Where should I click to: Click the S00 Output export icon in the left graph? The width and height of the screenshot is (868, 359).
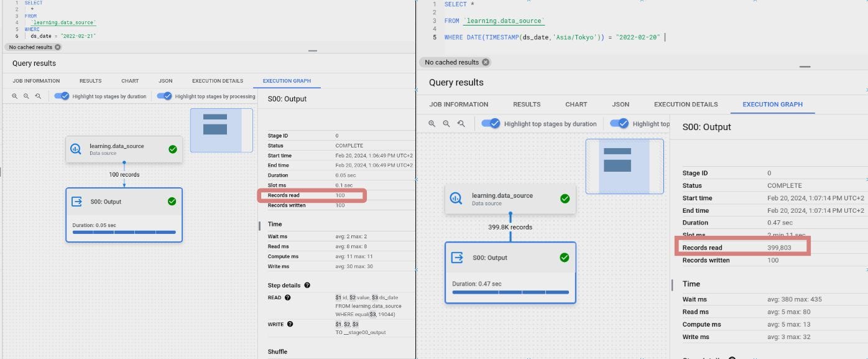tap(77, 202)
